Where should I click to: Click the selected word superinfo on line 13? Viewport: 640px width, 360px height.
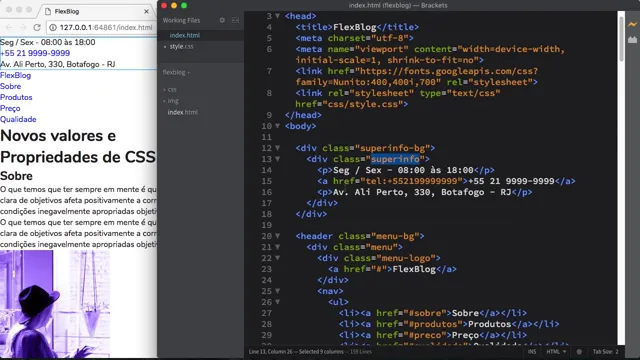coord(395,159)
